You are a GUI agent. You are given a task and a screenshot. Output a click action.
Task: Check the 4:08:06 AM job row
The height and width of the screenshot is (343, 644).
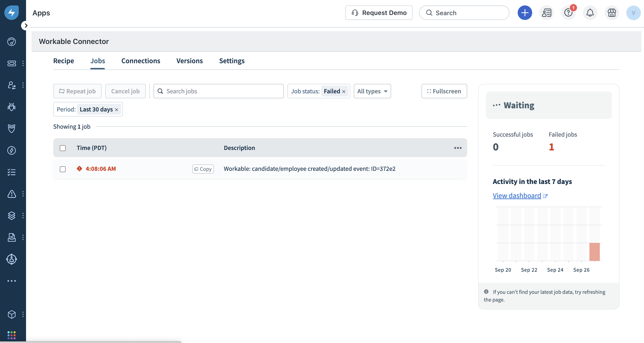click(x=63, y=169)
